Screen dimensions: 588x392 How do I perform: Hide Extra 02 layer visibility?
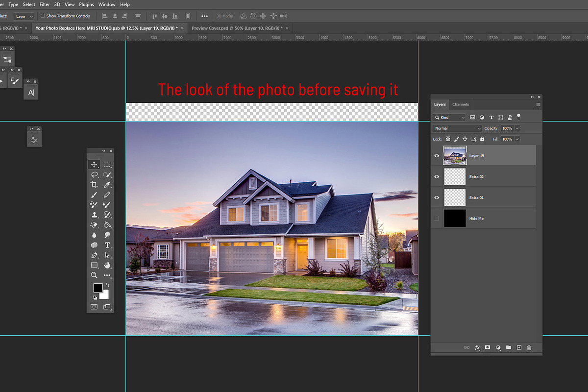(x=437, y=176)
